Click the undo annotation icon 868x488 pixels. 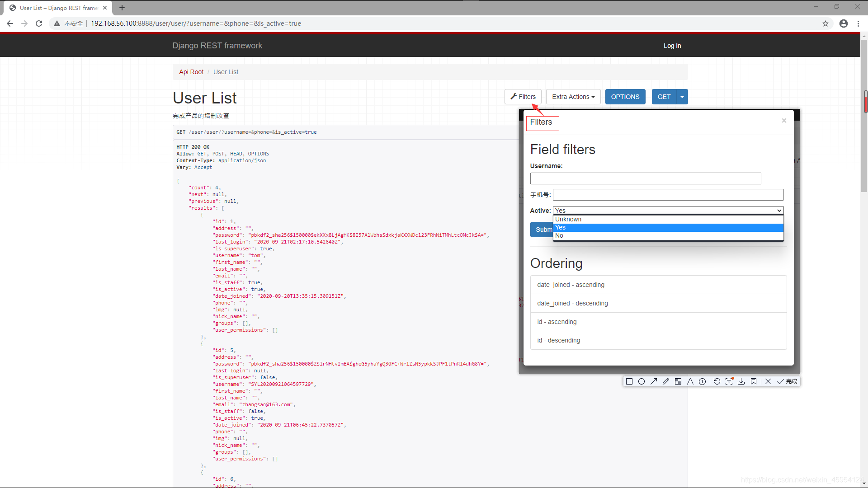pyautogui.click(x=717, y=381)
